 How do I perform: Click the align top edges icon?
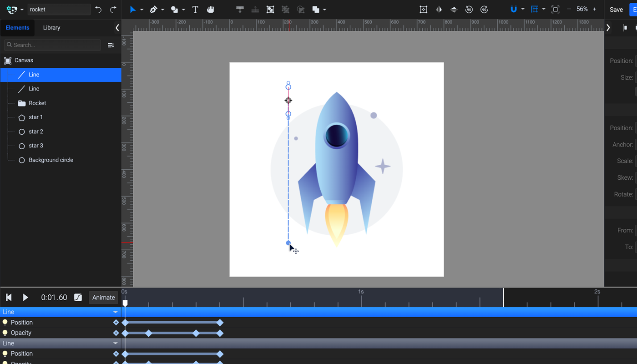(x=240, y=10)
